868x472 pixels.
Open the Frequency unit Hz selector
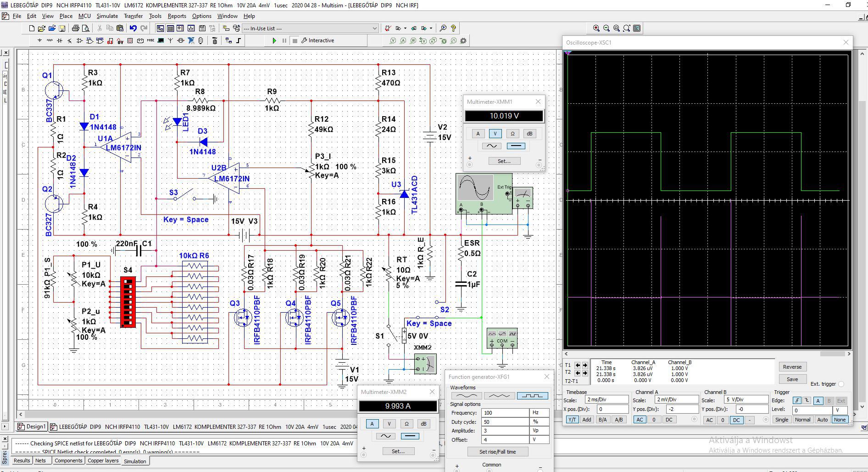(x=539, y=413)
